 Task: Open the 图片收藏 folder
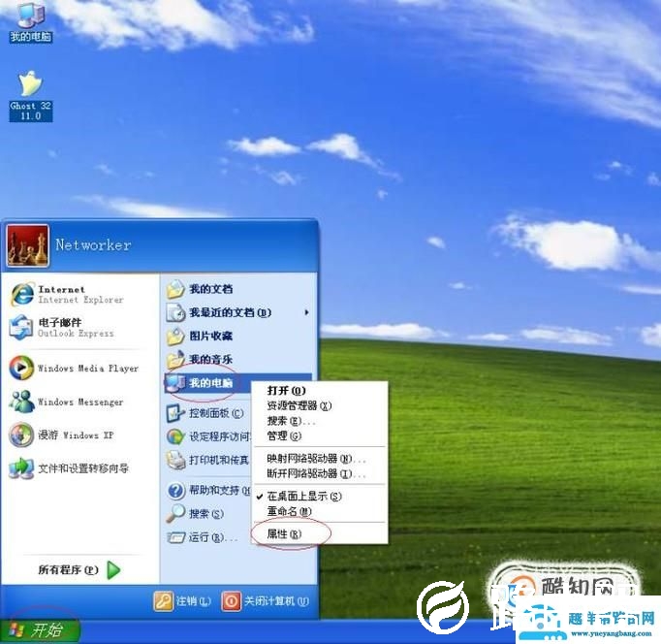click(x=200, y=337)
